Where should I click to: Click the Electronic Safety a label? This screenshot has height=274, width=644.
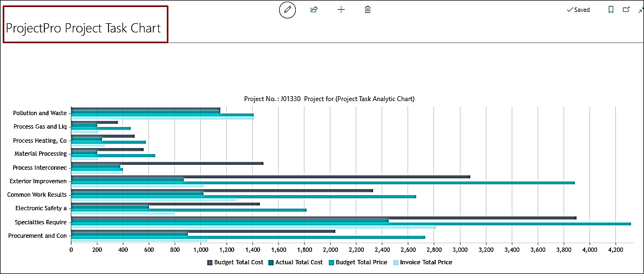pos(41,208)
